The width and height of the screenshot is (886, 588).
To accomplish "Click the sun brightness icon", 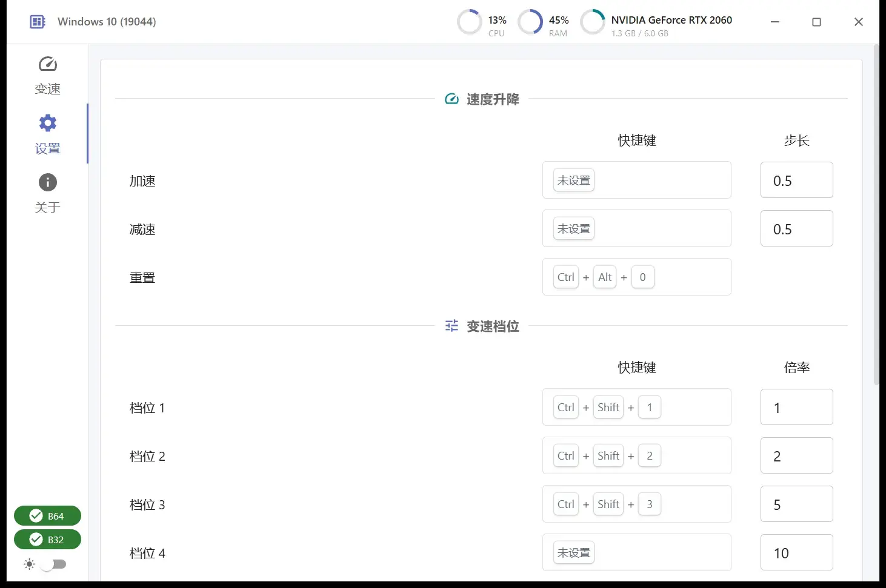I will [x=29, y=564].
